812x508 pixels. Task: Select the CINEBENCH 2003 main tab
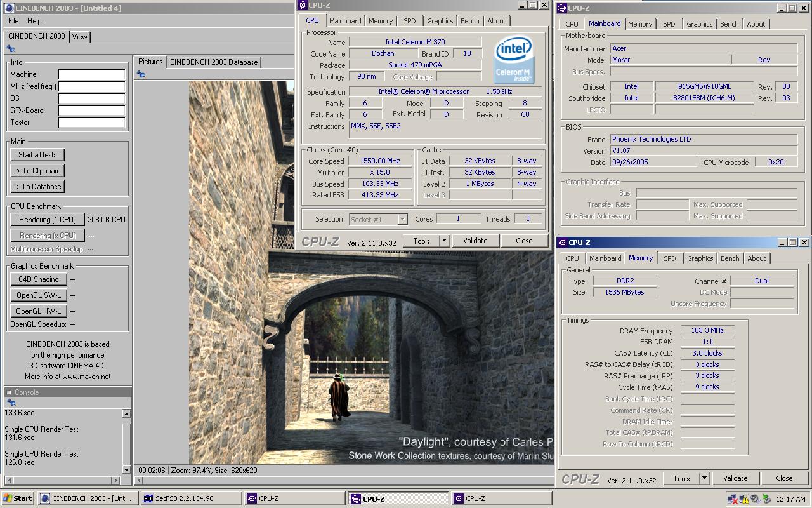tap(36, 36)
